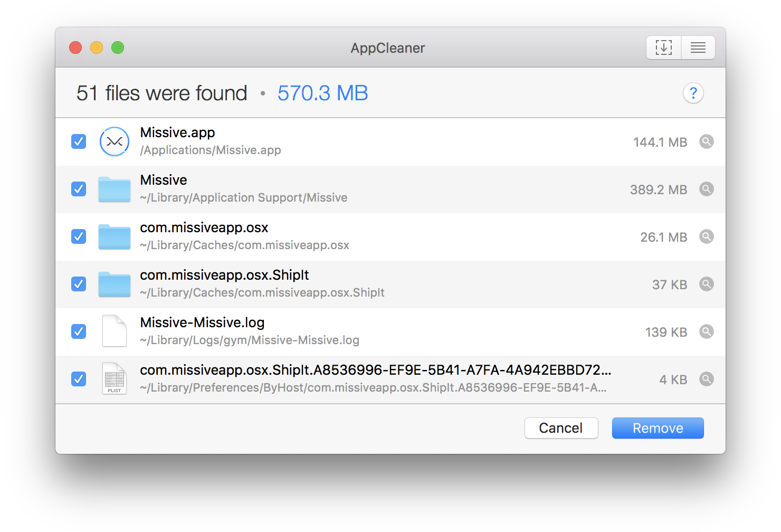This screenshot has height=532, width=781.
Task: Uncheck Missive-Missive.log from removal
Action: pos(78,331)
